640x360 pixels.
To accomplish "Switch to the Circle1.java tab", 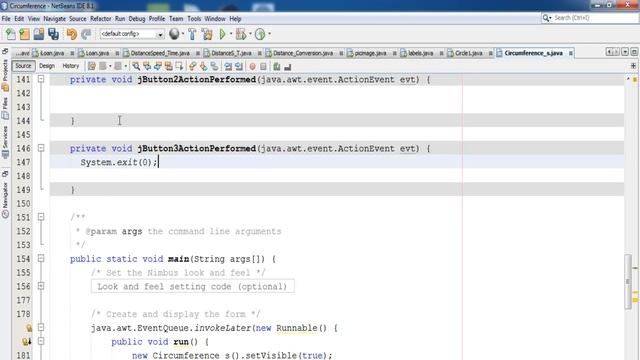I will coord(469,53).
